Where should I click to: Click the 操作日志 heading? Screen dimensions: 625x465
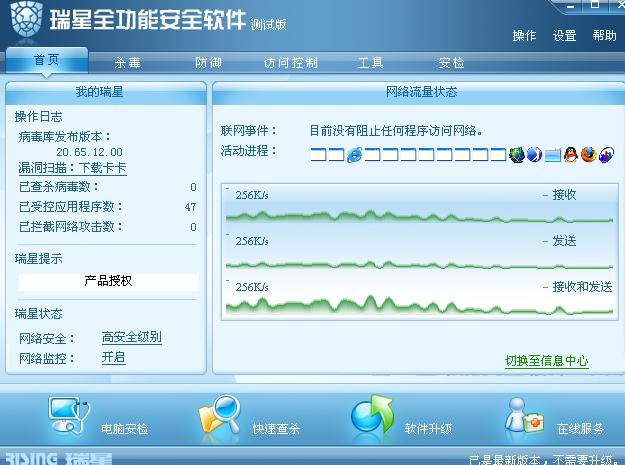[x=39, y=117]
